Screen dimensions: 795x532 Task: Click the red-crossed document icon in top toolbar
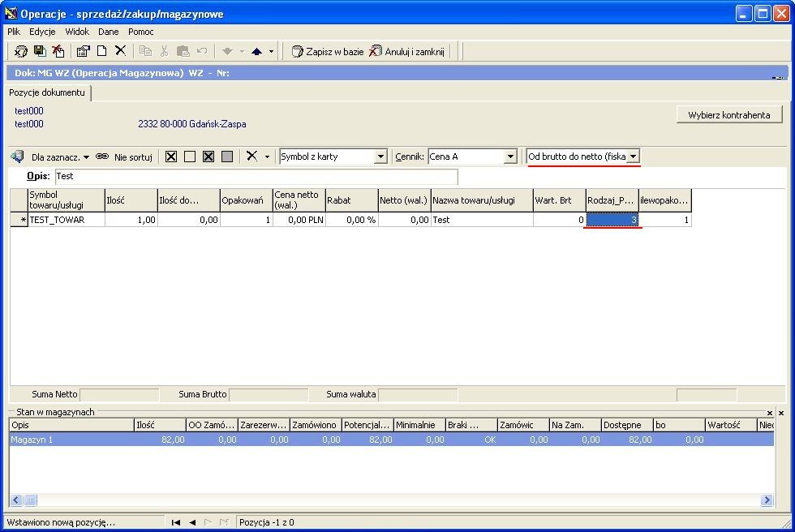click(x=58, y=50)
